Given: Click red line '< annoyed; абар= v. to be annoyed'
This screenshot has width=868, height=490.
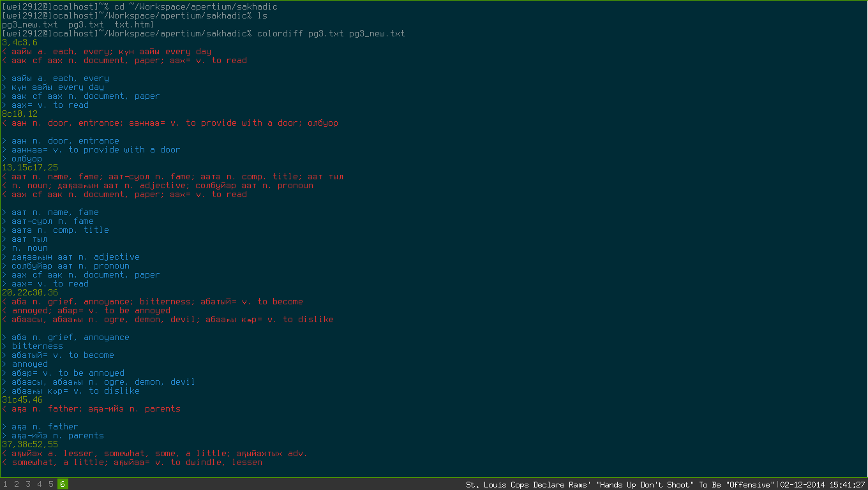Looking at the screenshot, I should (86, 311).
